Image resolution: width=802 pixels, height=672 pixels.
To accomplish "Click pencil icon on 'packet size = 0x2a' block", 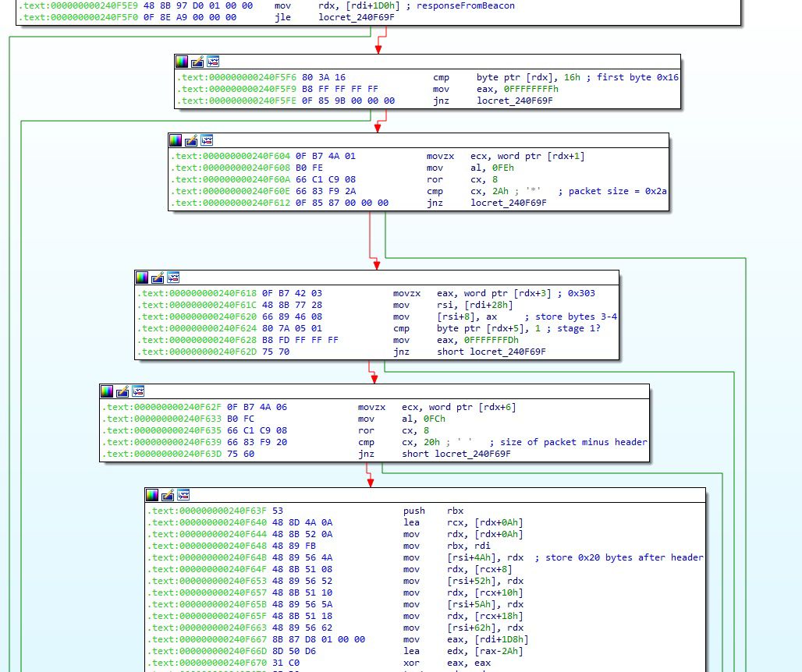I will click(191, 140).
